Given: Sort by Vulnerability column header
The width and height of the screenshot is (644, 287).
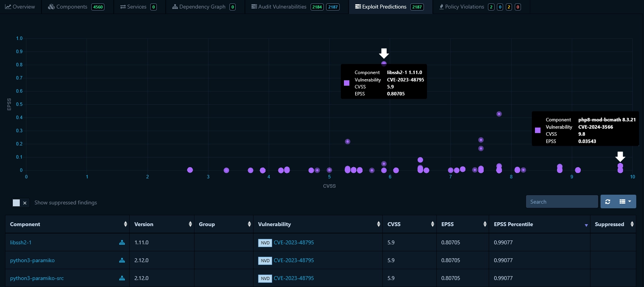Looking at the screenshot, I should [x=274, y=224].
